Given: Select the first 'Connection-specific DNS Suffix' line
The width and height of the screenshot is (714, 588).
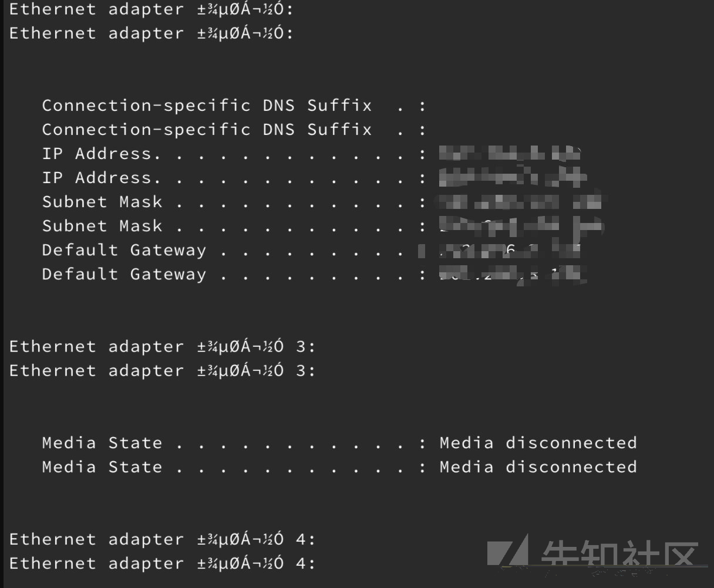Looking at the screenshot, I should (x=234, y=106).
